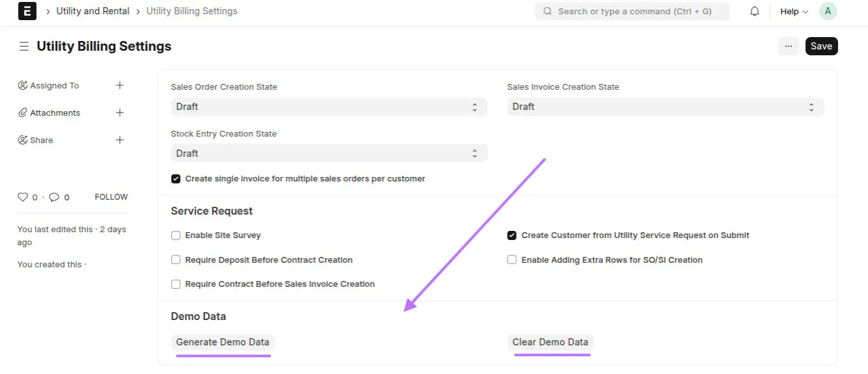Open the three-dots menu button
The width and height of the screenshot is (868, 374).
click(788, 46)
